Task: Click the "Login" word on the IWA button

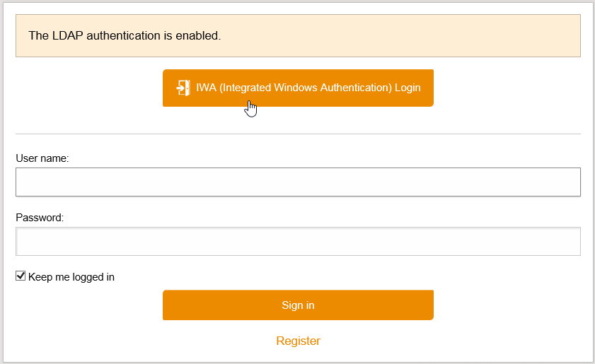Action: [x=408, y=88]
